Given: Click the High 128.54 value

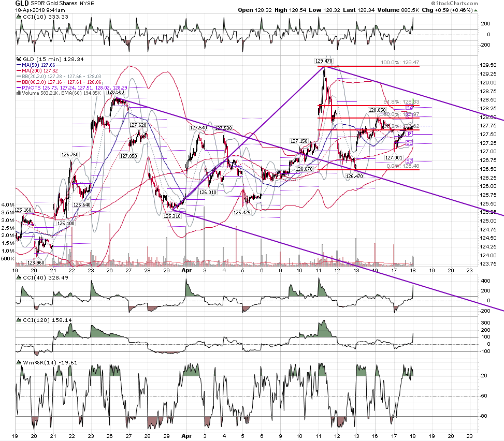Looking at the screenshot, I should pyautogui.click(x=290, y=10).
